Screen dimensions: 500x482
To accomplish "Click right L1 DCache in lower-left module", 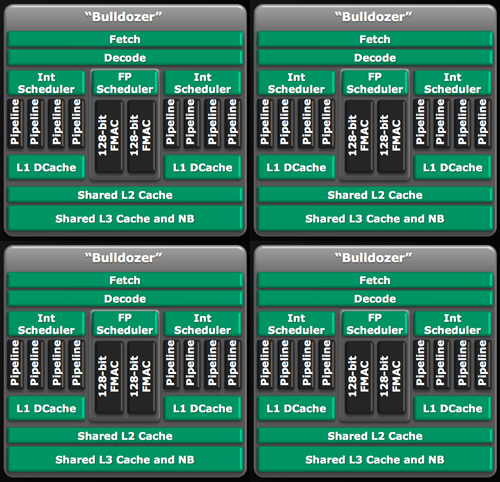I will click(x=203, y=408).
